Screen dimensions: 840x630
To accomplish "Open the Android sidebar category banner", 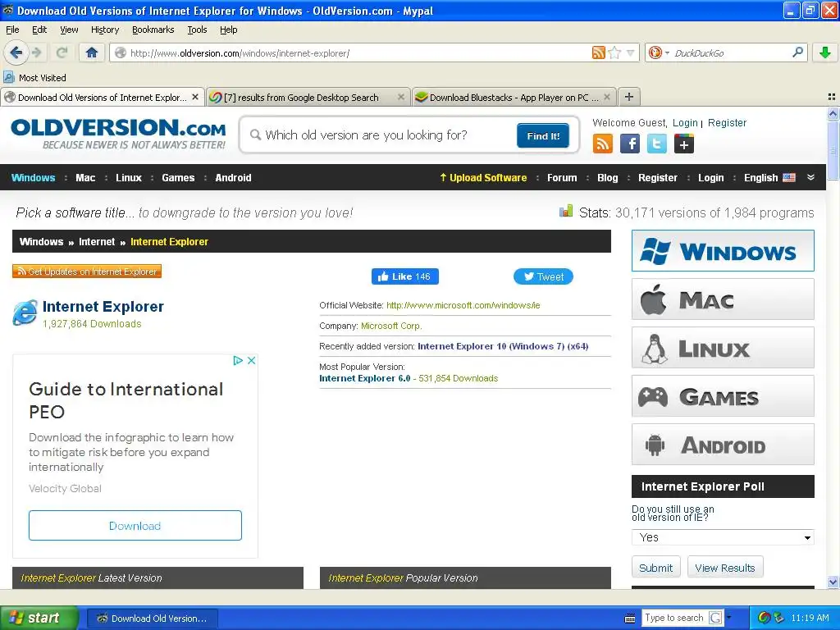I will [x=723, y=445].
